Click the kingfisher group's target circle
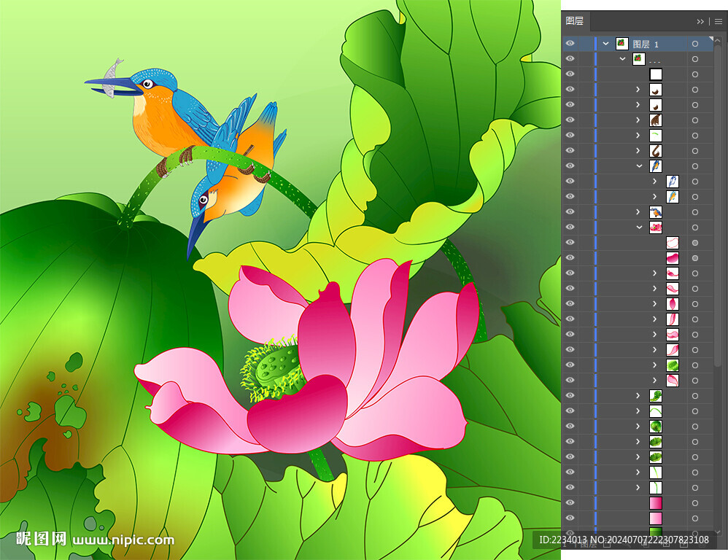Screen dimensions: 728x560 click(x=695, y=212)
